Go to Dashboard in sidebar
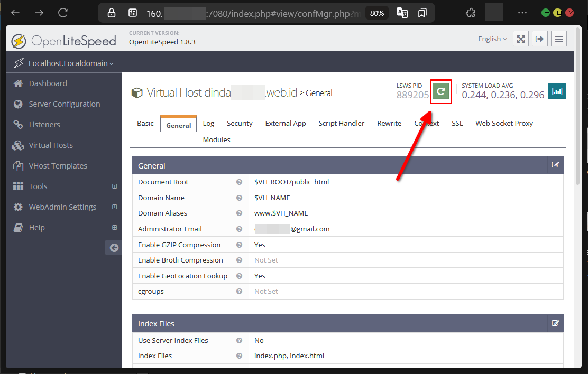 coord(48,83)
